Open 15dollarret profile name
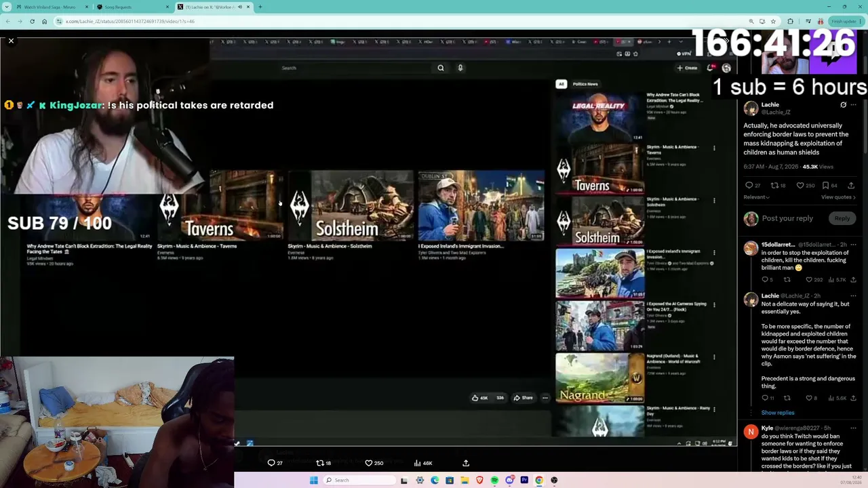868x488 pixels. point(778,245)
